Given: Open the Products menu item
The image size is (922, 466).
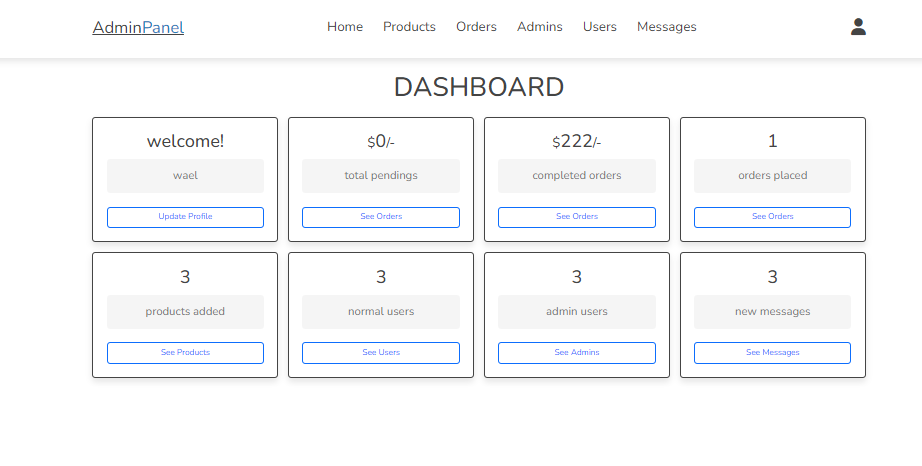Looking at the screenshot, I should point(409,27).
